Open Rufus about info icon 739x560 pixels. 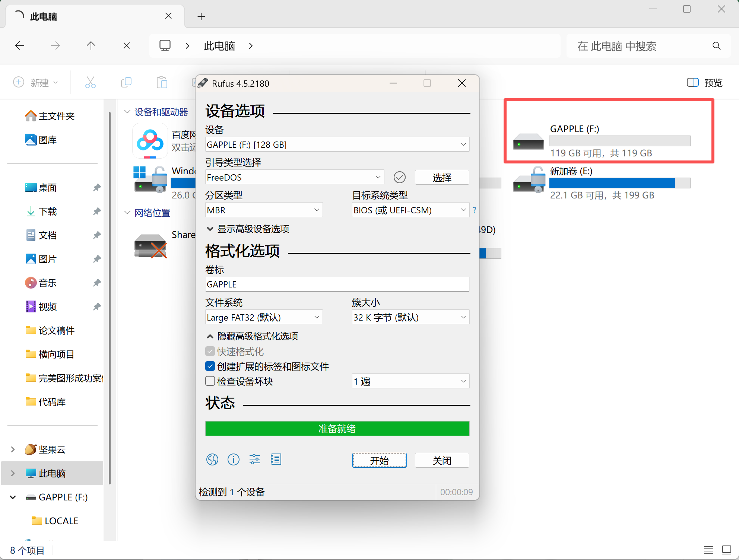pyautogui.click(x=234, y=459)
